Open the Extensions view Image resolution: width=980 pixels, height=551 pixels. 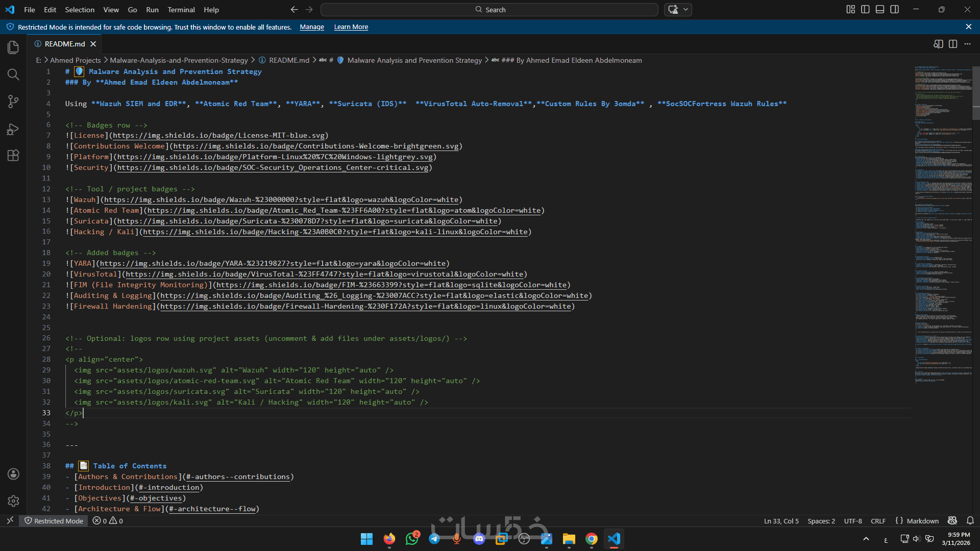[13, 156]
